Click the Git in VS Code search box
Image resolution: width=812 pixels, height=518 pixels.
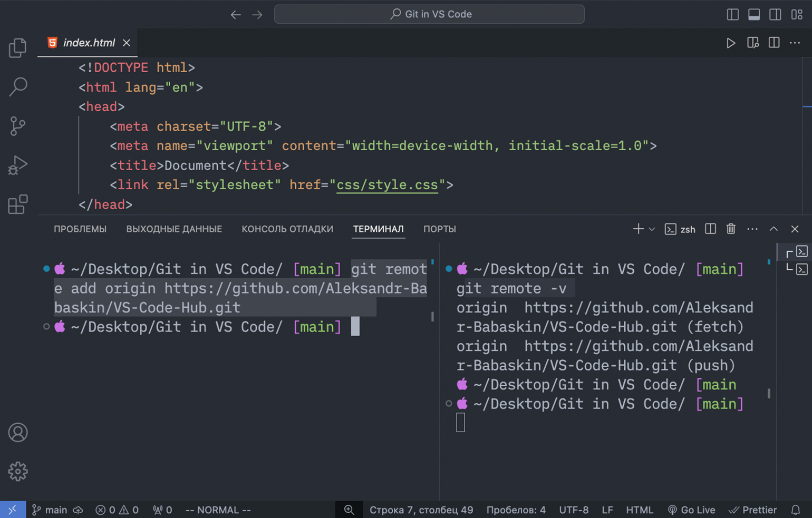pyautogui.click(x=429, y=14)
